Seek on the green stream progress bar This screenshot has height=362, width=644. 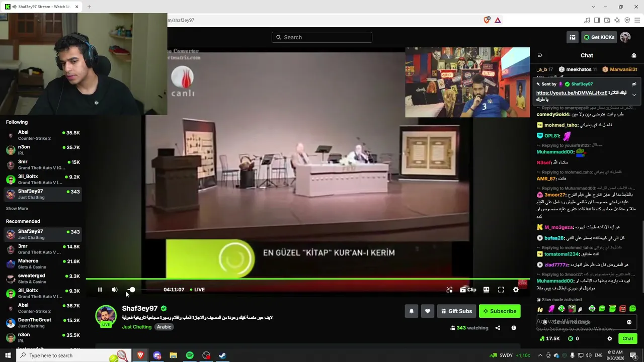[307, 279]
